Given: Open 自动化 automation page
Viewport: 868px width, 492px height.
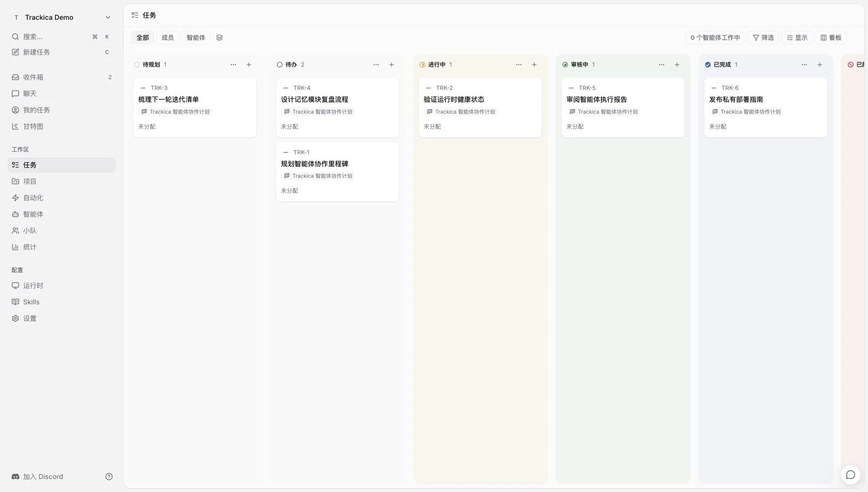Looking at the screenshot, I should 62,198.
